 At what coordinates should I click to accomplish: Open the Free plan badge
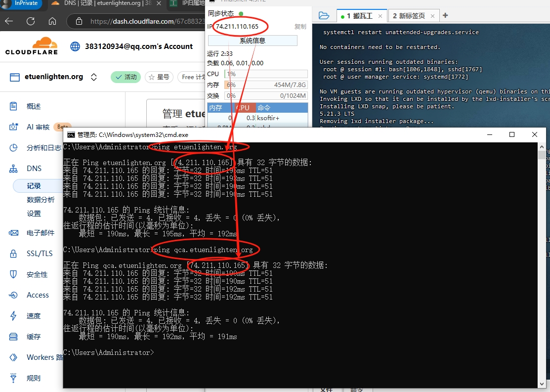click(192, 77)
